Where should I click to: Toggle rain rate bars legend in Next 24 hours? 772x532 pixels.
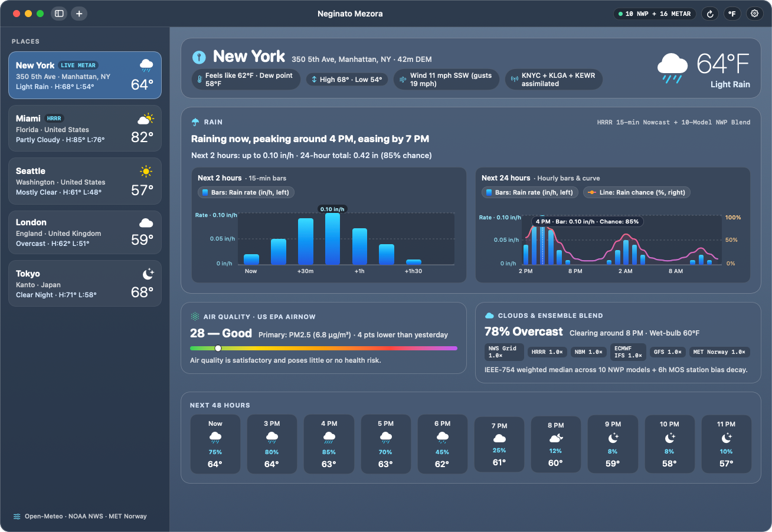pyautogui.click(x=530, y=192)
